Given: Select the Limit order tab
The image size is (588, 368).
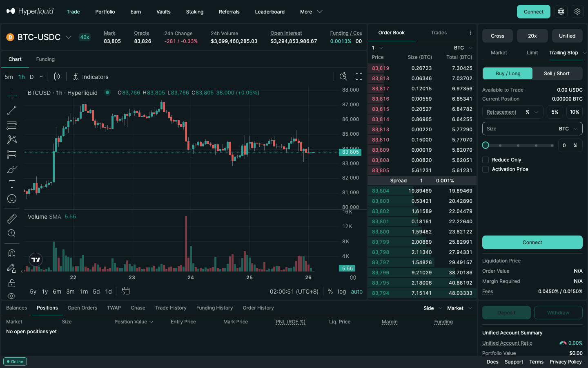Looking at the screenshot, I should tap(532, 53).
